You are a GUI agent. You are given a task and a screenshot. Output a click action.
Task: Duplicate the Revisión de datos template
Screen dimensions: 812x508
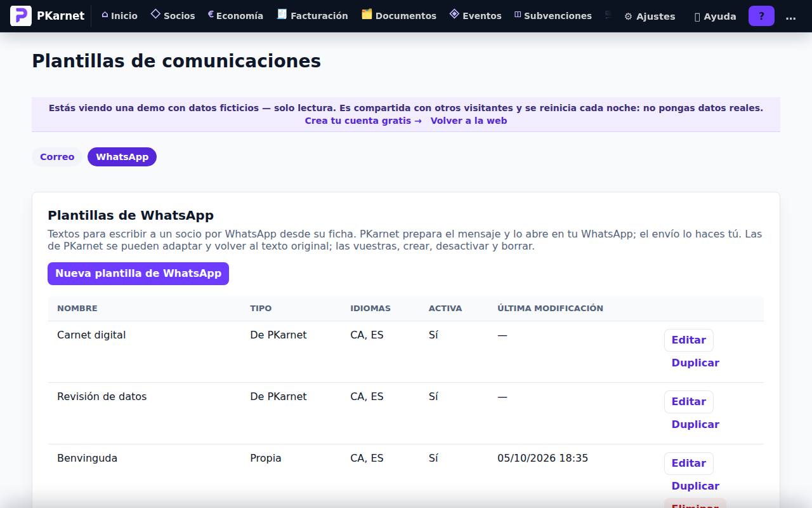695,425
